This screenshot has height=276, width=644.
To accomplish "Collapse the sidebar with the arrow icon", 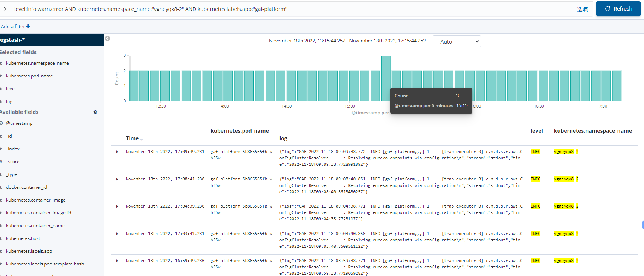I will pos(107,38).
